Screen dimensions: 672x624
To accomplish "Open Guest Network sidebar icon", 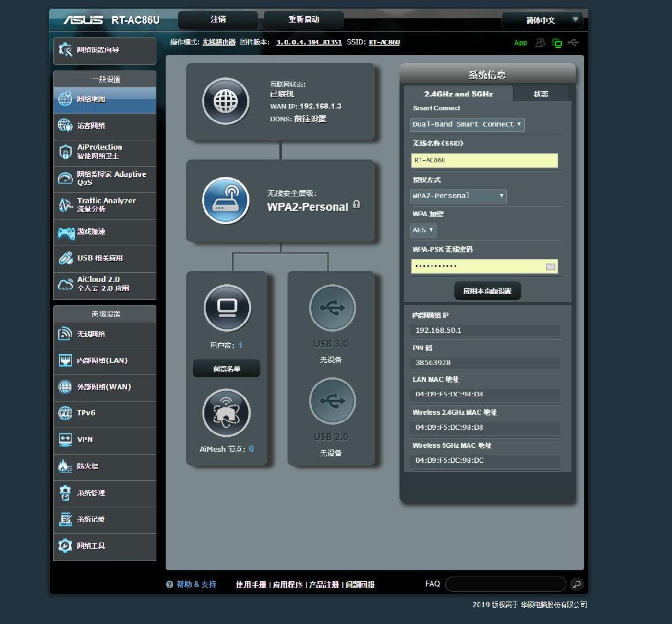I will tap(65, 125).
